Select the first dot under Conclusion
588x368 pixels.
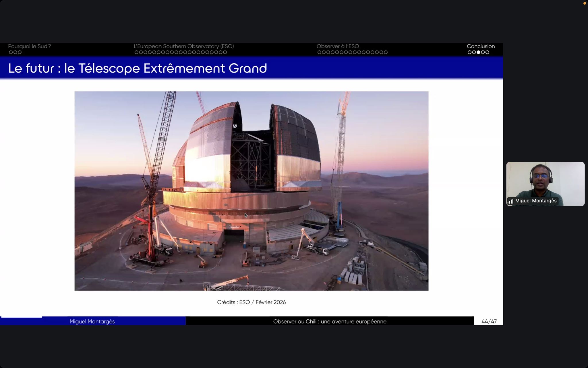469,52
